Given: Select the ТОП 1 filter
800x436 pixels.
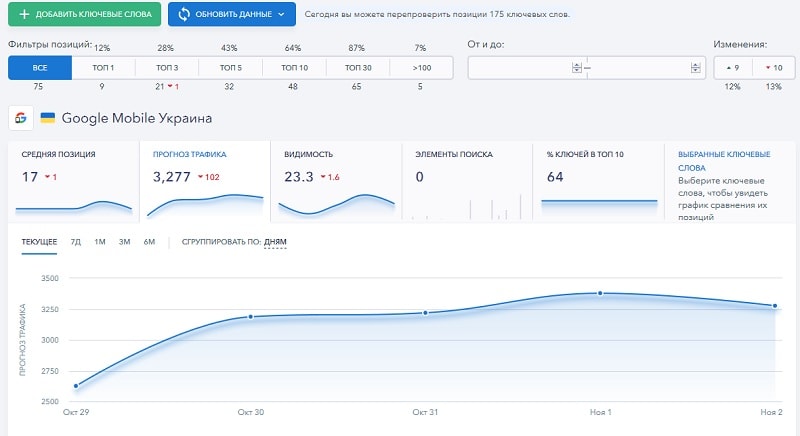Looking at the screenshot, I should 103,68.
